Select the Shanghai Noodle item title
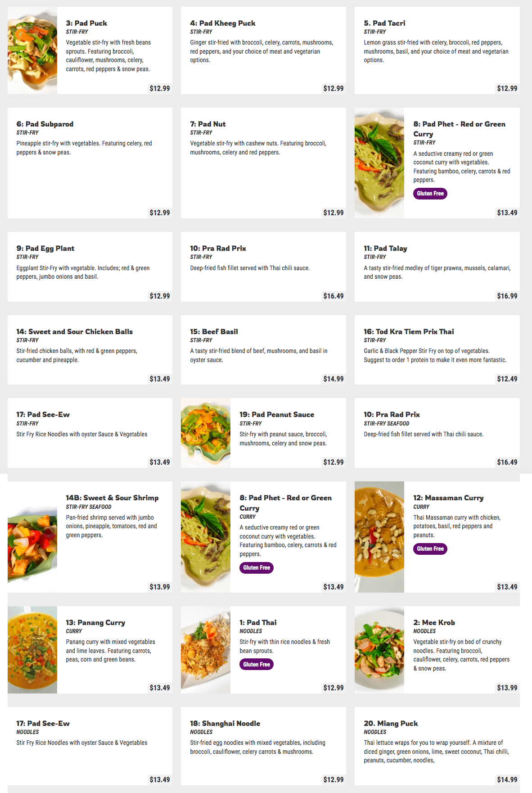Screen dimensions: 532x793 225,723
